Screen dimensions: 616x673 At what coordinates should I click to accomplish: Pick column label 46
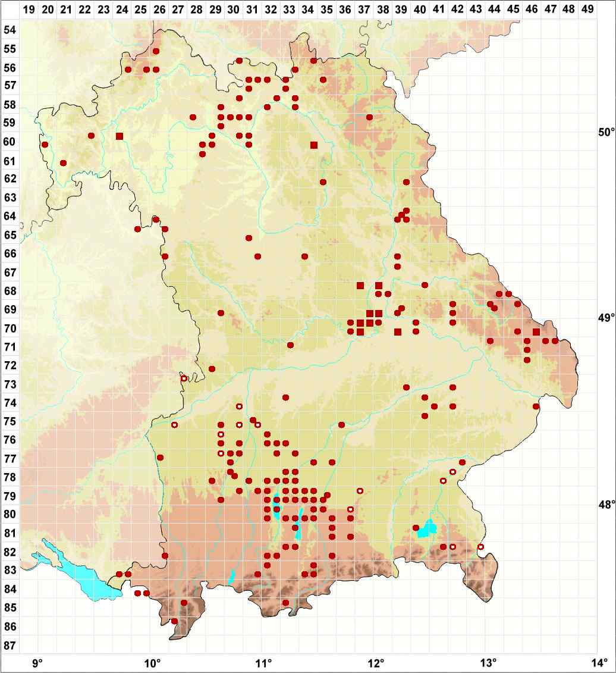point(532,9)
